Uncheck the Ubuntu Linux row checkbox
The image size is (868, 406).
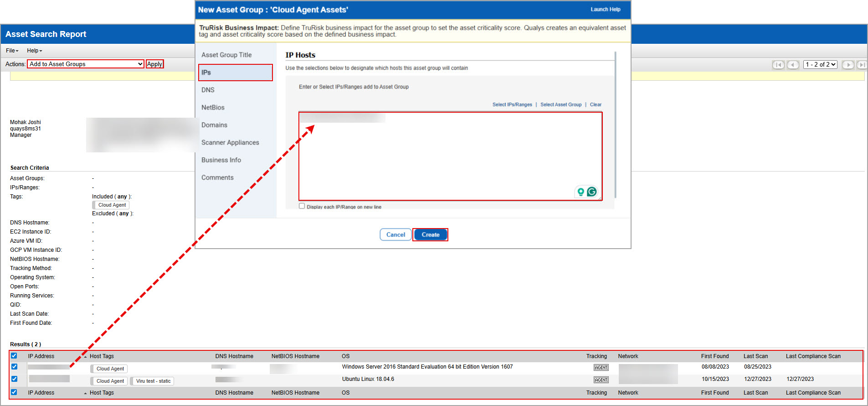click(14, 379)
